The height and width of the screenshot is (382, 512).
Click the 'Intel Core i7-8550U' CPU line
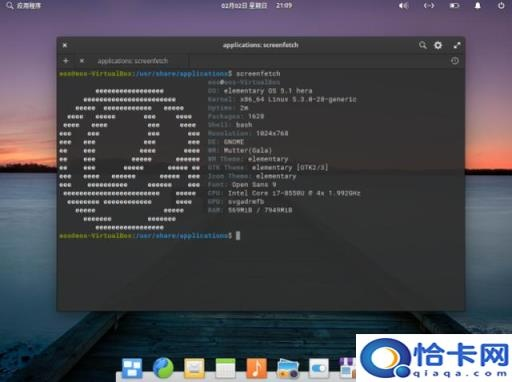point(294,193)
